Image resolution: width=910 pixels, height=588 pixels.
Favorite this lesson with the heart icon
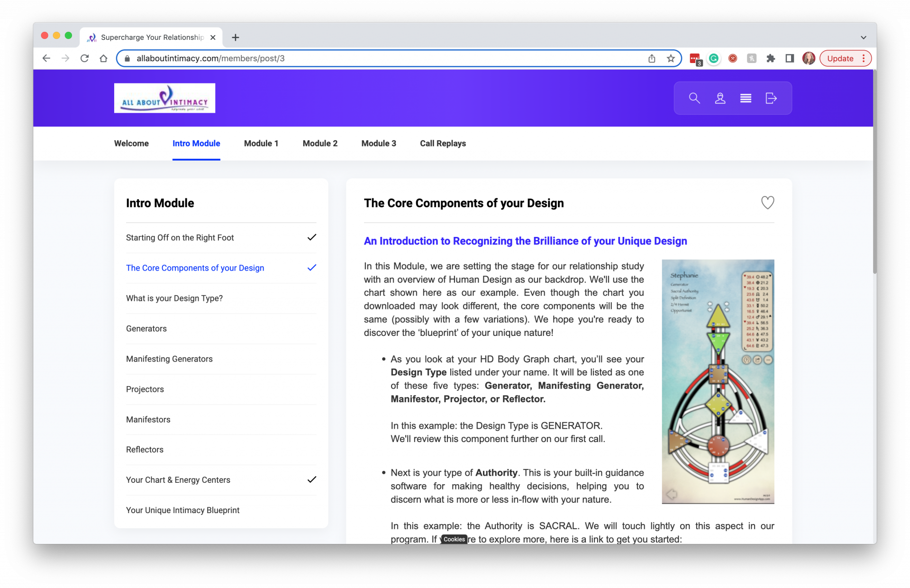point(767,203)
